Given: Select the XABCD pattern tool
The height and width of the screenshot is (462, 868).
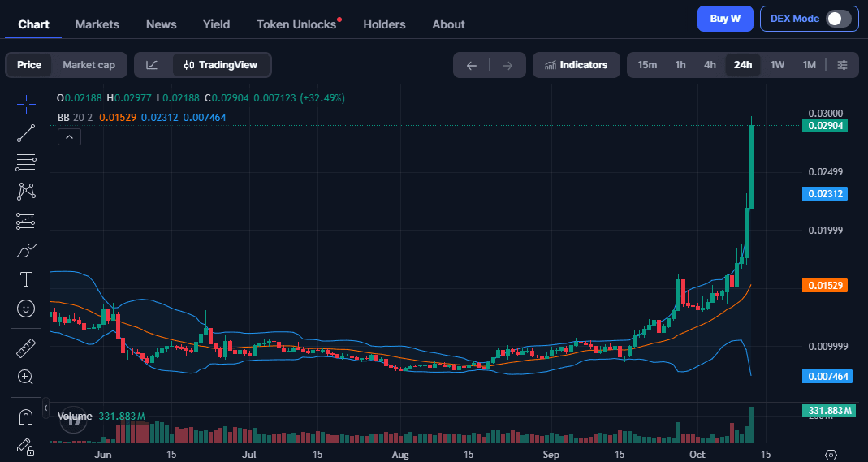Looking at the screenshot, I should pyautogui.click(x=26, y=192).
